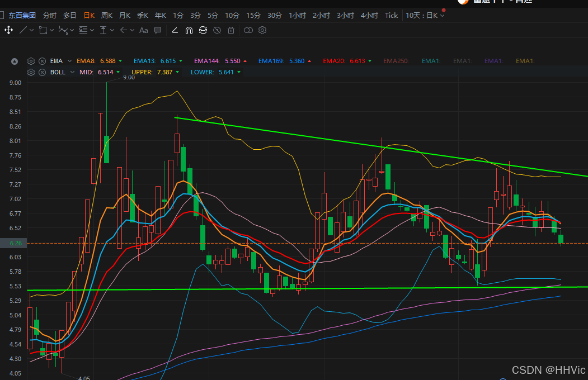Screen dimensions: 588x380
Task: Switch to 月K monthly chart
Action: (x=125, y=15)
